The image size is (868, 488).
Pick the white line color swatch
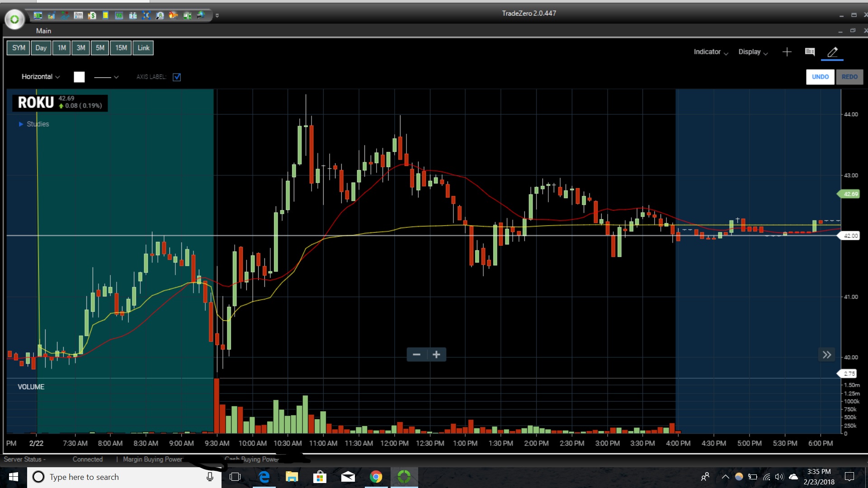79,77
